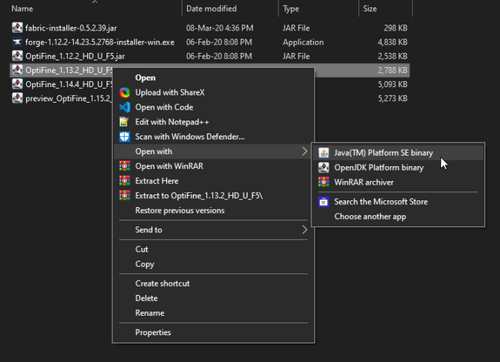Click the Microsoft Store icon in the submenu
This screenshot has height=362, width=500.
(x=324, y=202)
